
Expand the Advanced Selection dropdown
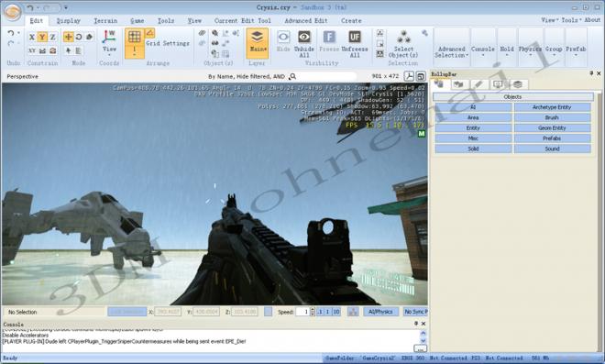[x=451, y=52]
